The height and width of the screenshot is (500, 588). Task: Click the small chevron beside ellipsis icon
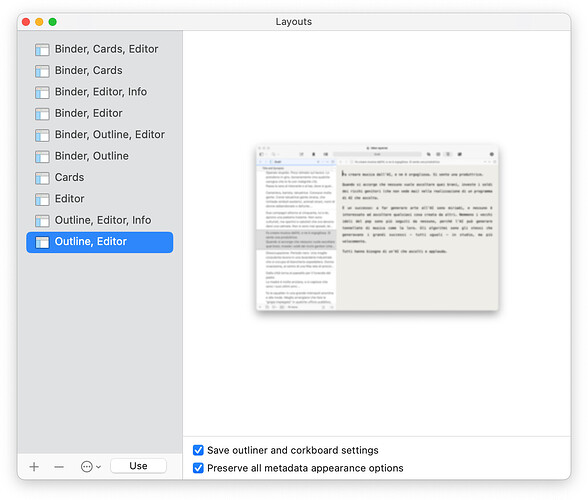pos(98,467)
